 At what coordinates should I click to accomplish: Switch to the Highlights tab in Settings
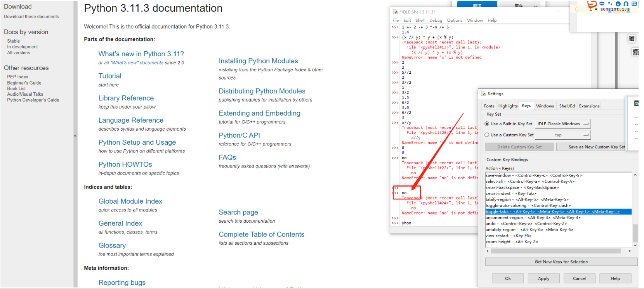point(508,106)
